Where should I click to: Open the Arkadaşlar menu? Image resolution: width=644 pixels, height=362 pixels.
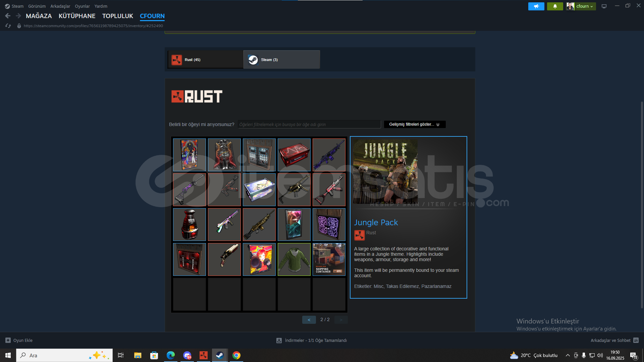[60, 6]
